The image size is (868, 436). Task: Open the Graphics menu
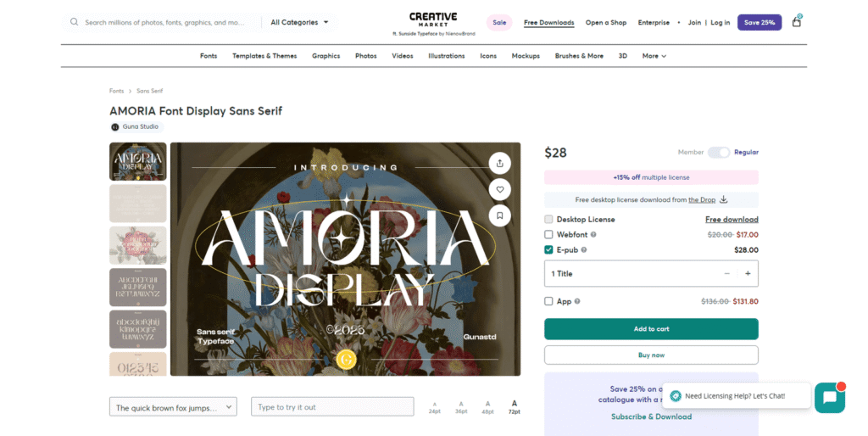(326, 56)
